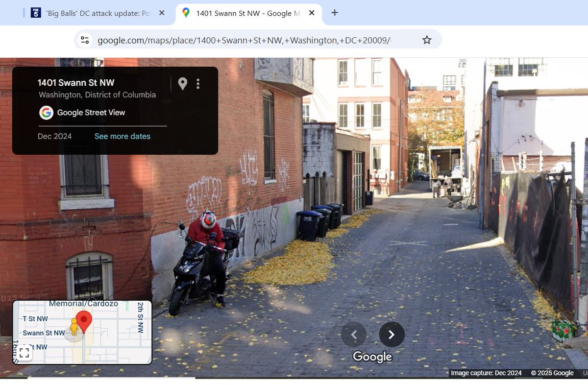The image size is (588, 385).
Task: Open 'See more dates' link
Action: coord(122,136)
